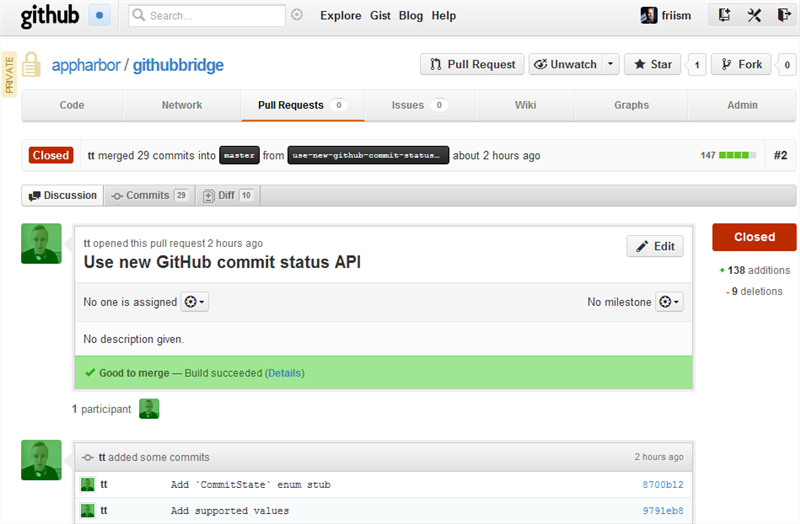The image size is (800, 524).
Task: Click the red Closed status badge in header
Action: point(51,155)
